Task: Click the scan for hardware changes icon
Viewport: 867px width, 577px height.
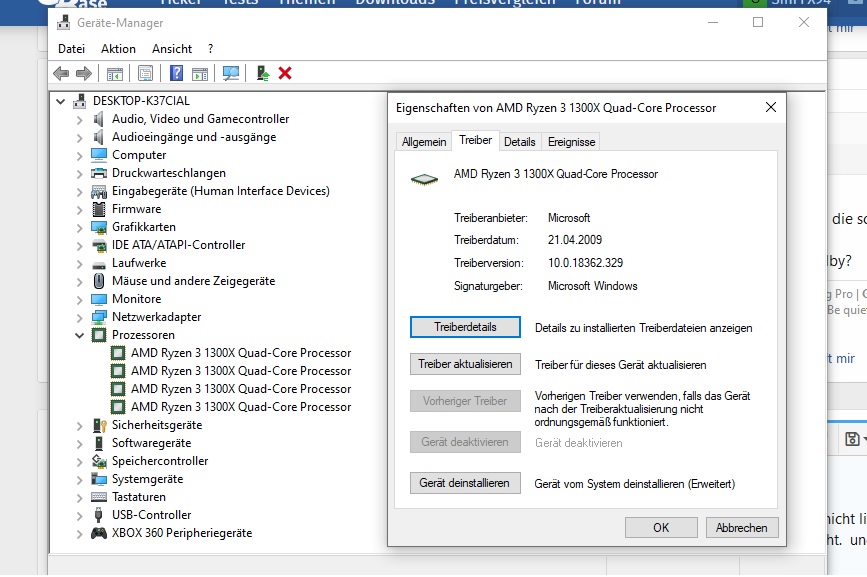Action: click(x=231, y=73)
